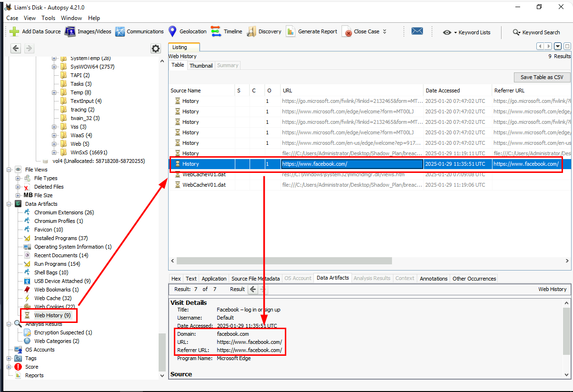Click the Generate Report icon
Screen dimensions: 573x392
coord(290,32)
